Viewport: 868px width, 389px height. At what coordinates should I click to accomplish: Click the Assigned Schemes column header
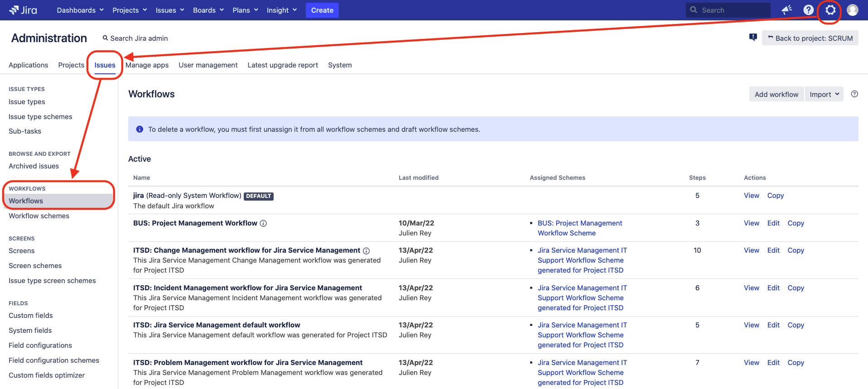(558, 178)
